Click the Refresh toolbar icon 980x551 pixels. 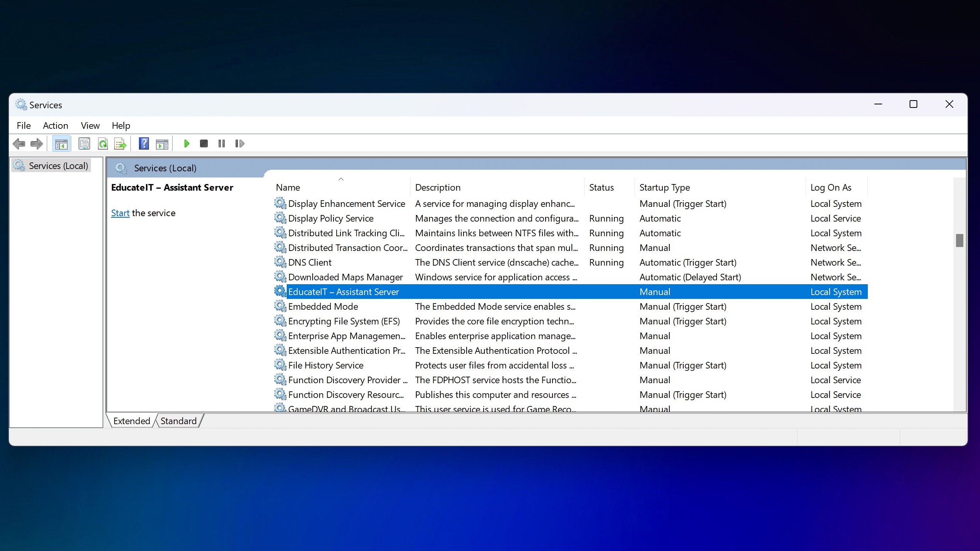point(103,144)
